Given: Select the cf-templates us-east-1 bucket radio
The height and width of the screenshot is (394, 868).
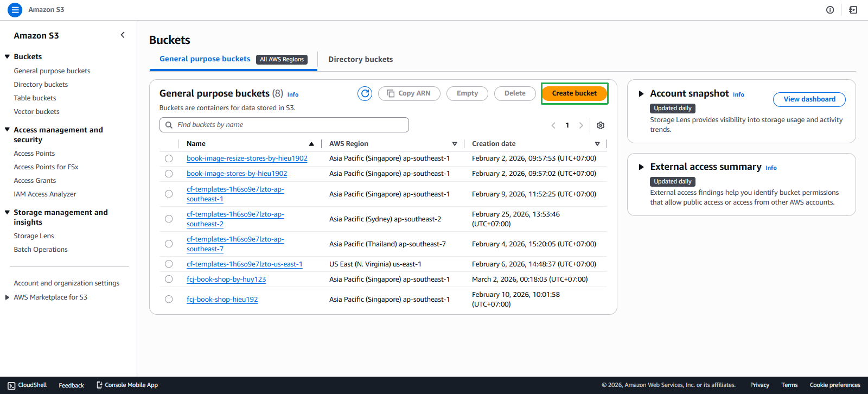Looking at the screenshot, I should pos(169,264).
